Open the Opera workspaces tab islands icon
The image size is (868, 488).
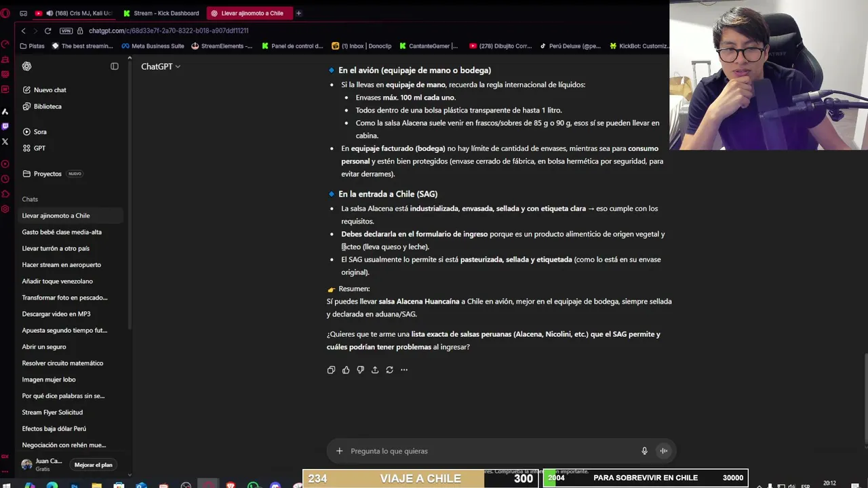coord(23,13)
